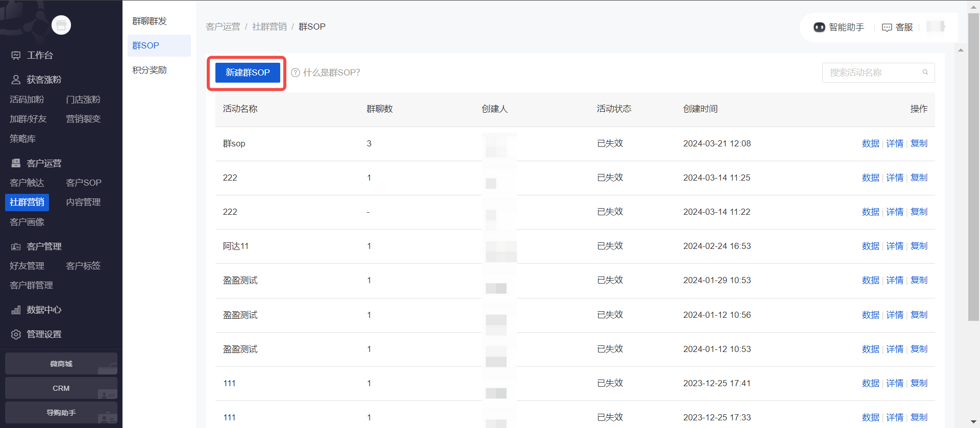Open 数据 for 2023-12-25 17:41 row
Screen dimensions: 980x428
[x=871, y=383]
